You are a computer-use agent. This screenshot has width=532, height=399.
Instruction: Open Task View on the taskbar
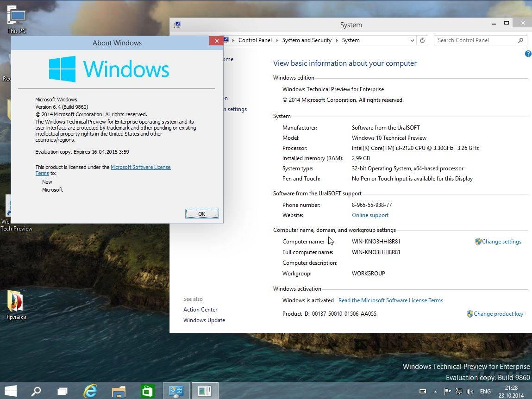click(x=62, y=391)
